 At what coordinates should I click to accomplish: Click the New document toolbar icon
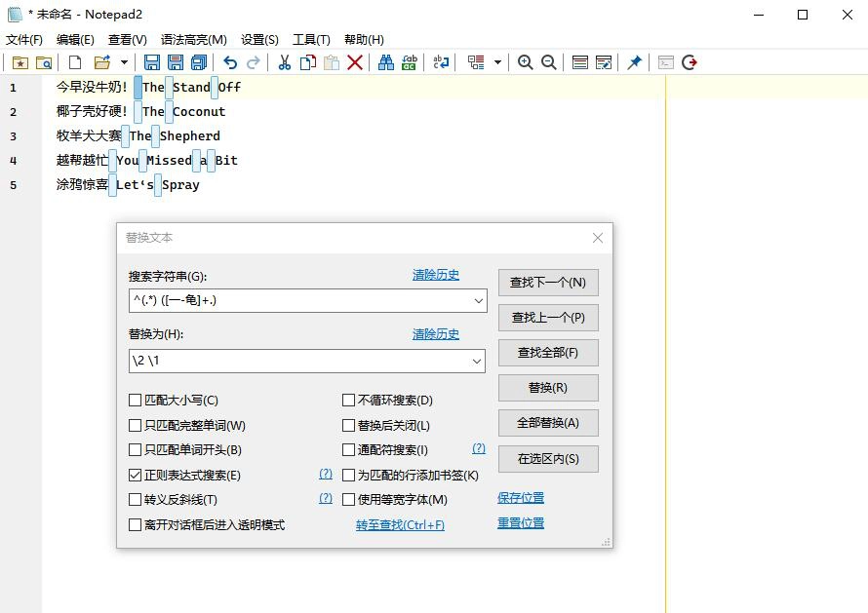tap(74, 62)
